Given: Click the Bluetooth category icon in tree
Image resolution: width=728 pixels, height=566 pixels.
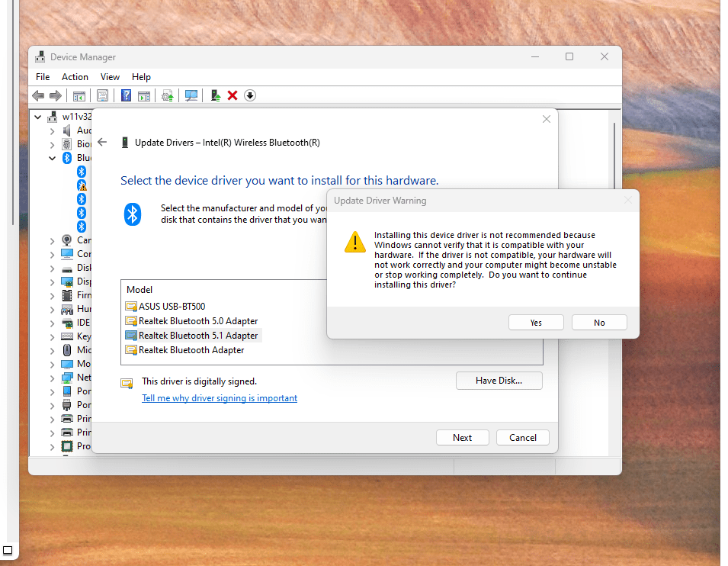Looking at the screenshot, I should (67, 158).
